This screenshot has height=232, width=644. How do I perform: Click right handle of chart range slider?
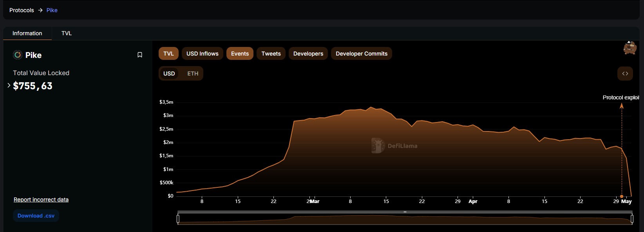pyautogui.click(x=632, y=219)
